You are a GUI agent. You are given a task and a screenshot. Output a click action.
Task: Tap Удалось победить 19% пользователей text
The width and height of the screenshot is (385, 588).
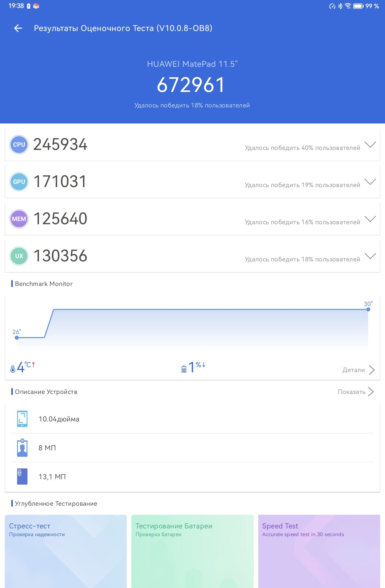tap(302, 185)
